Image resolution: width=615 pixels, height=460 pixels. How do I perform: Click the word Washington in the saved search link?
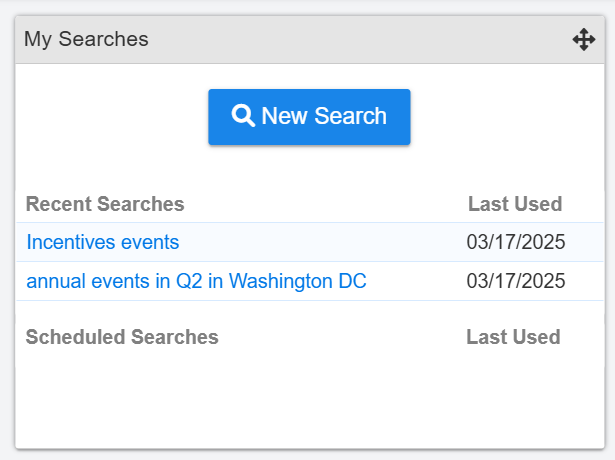click(280, 281)
